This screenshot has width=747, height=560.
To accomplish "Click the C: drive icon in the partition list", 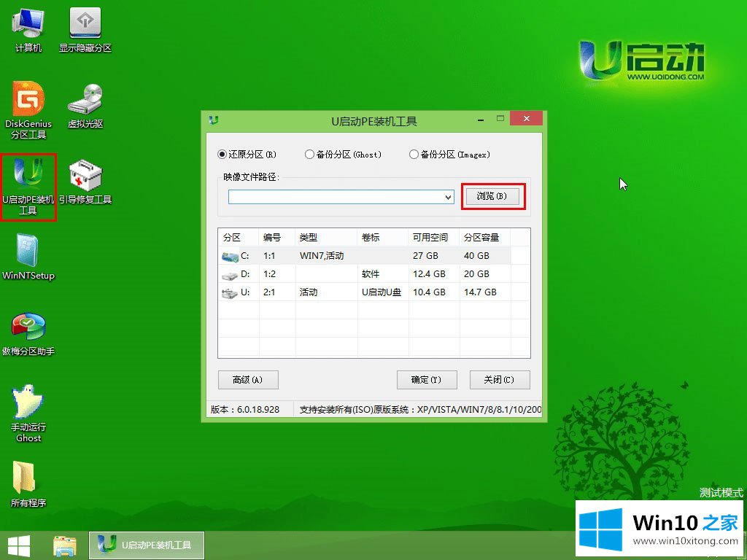I will [x=230, y=257].
